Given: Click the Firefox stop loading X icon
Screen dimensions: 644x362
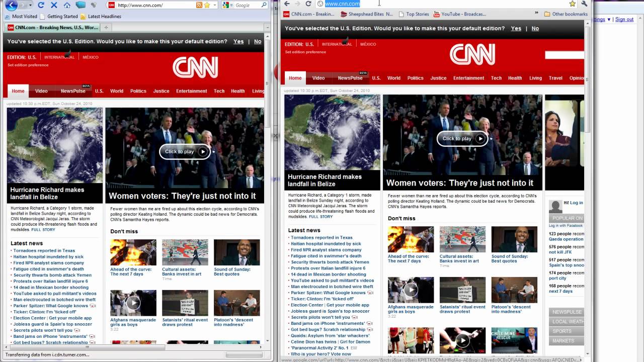Looking at the screenshot, I should tap(54, 5).
